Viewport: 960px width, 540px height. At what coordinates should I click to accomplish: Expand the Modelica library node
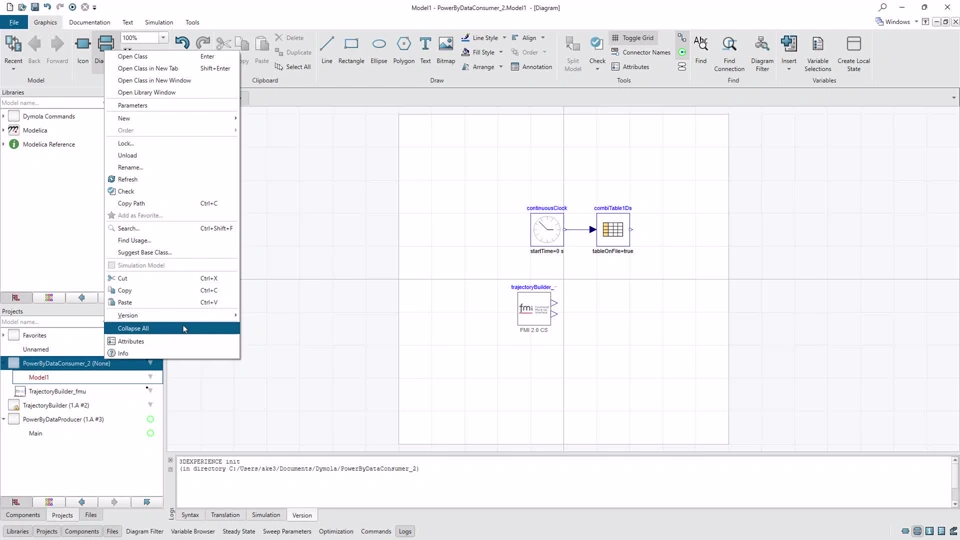point(4,130)
